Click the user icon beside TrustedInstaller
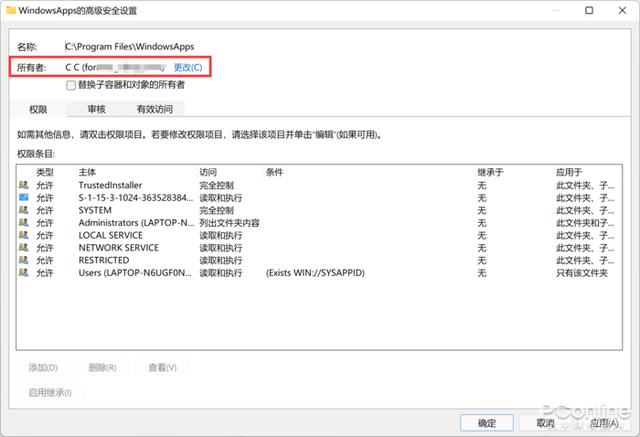Screen dimensions: 640x437 pyautogui.click(x=24, y=185)
